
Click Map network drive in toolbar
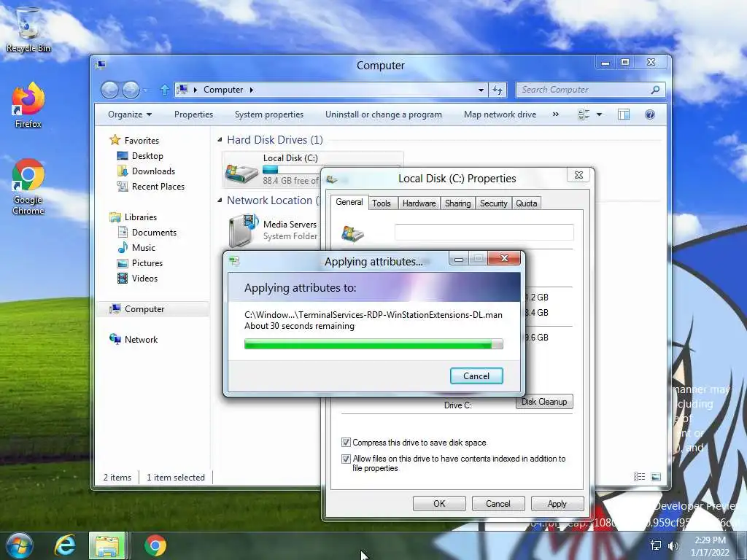(500, 114)
